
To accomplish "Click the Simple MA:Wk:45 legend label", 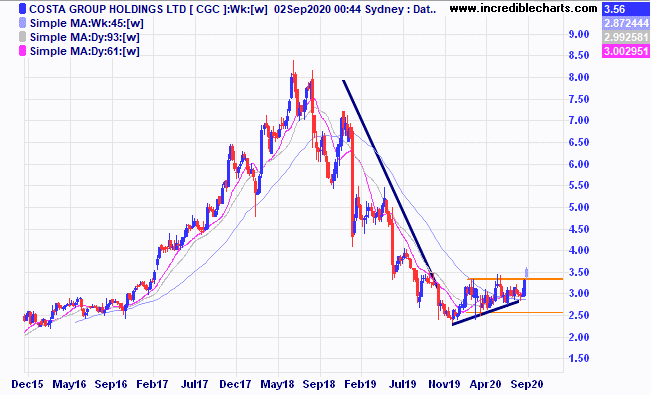I will 86,23.
